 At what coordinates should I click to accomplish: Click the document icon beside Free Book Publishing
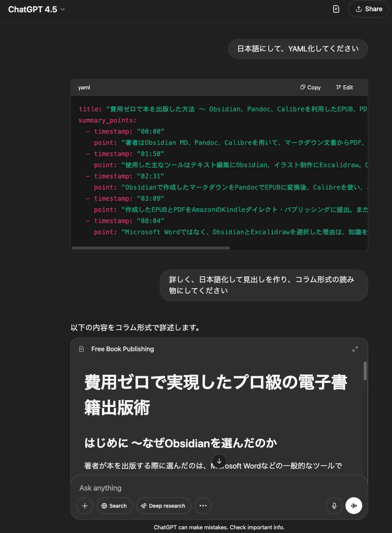[82, 349]
